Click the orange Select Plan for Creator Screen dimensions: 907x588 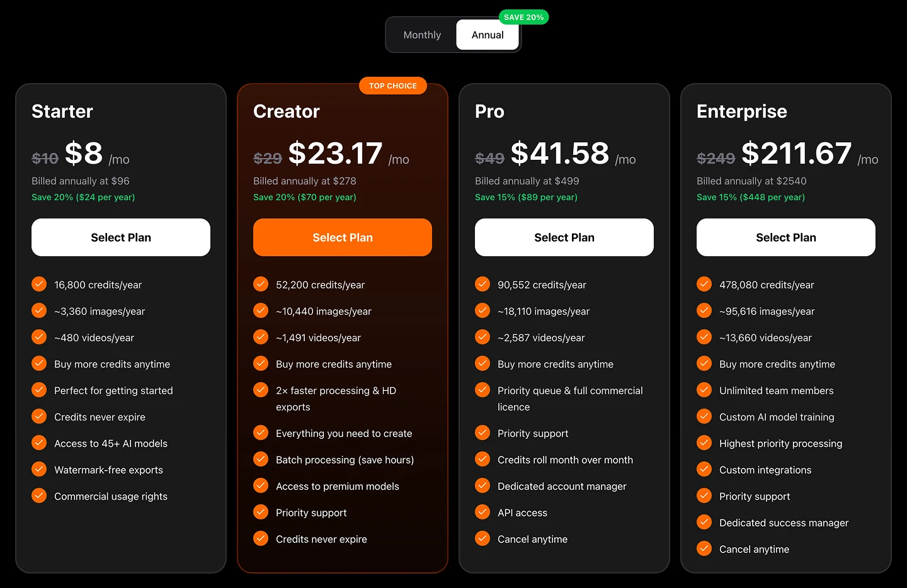[x=342, y=237]
